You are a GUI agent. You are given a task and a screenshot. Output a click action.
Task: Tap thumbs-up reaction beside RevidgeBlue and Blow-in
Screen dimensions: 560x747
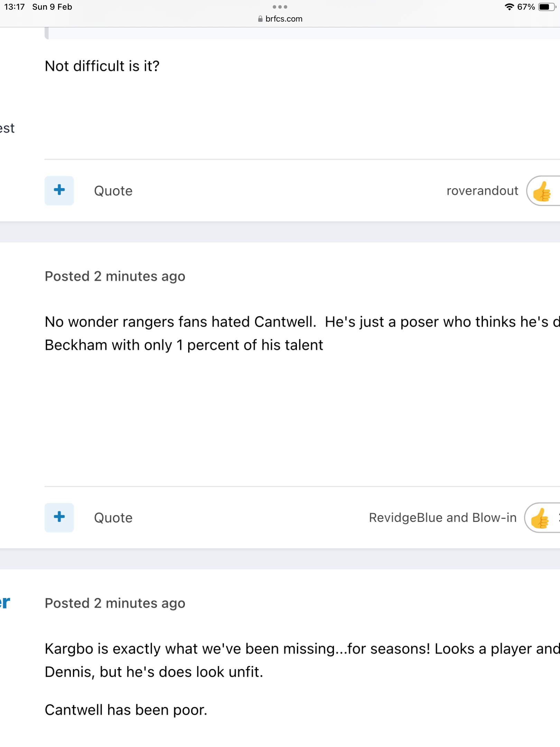(x=540, y=518)
